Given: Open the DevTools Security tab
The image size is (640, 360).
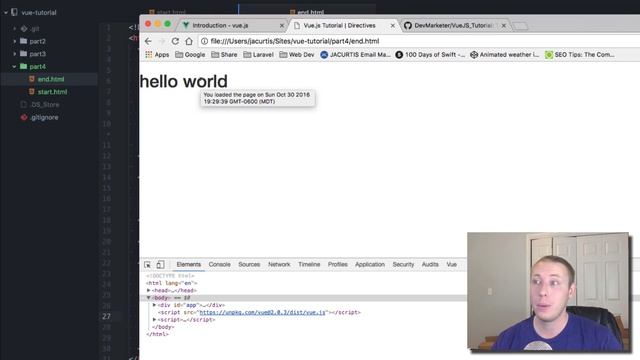Looking at the screenshot, I should (x=403, y=264).
